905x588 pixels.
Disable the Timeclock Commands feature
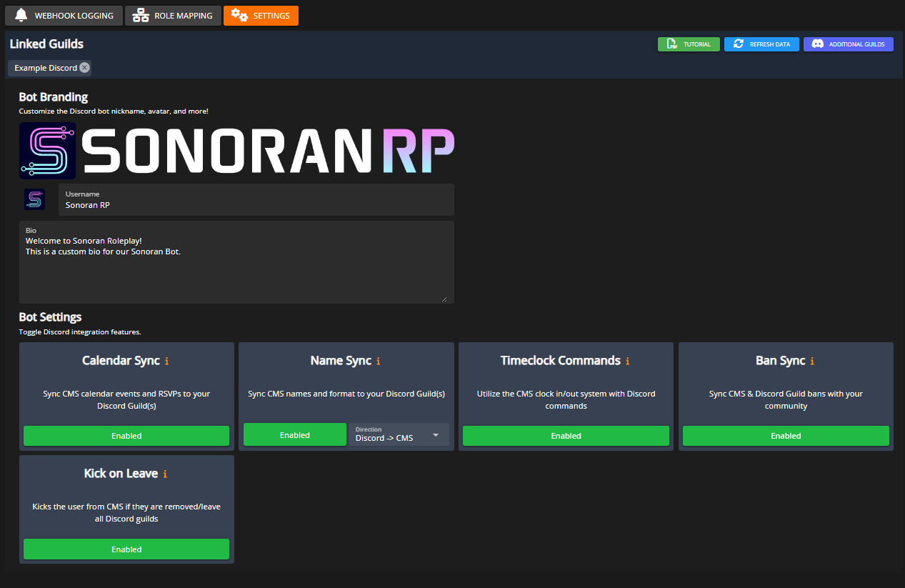click(566, 436)
